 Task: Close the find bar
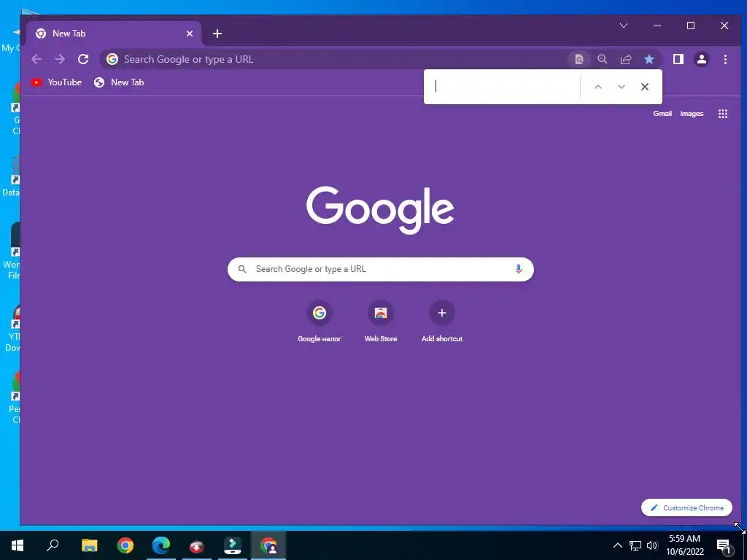[645, 87]
